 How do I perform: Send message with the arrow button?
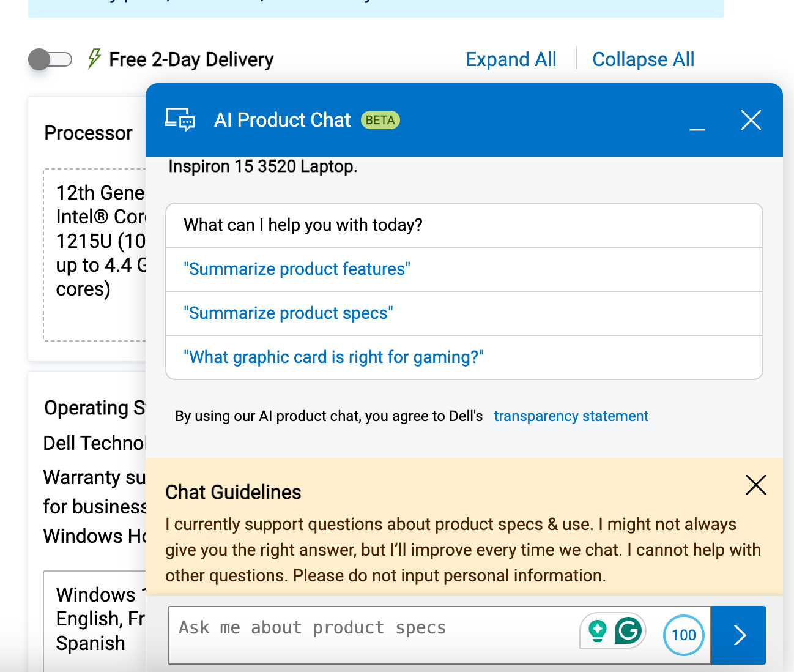pos(739,635)
